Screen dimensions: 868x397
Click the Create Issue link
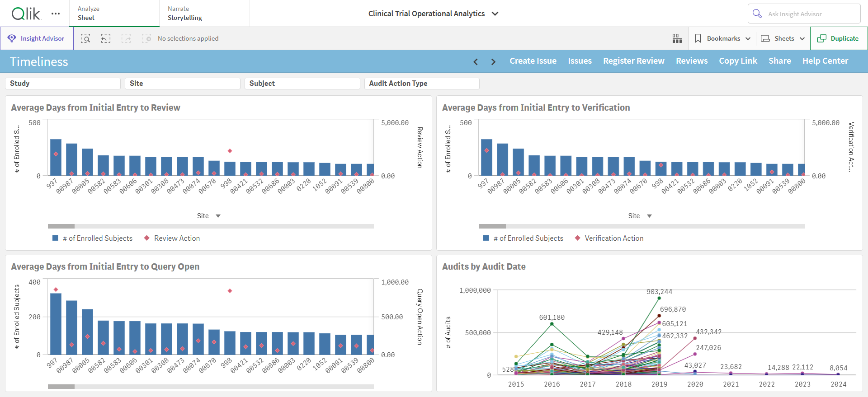[533, 61]
